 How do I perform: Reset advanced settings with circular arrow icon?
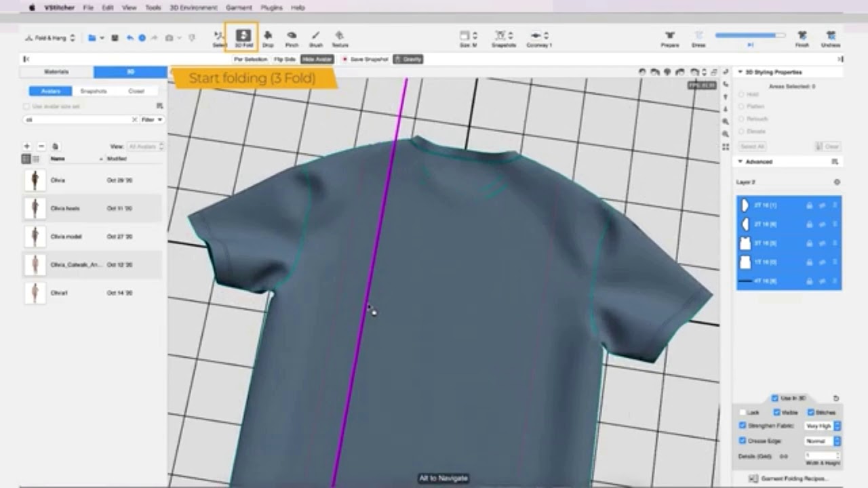(836, 399)
